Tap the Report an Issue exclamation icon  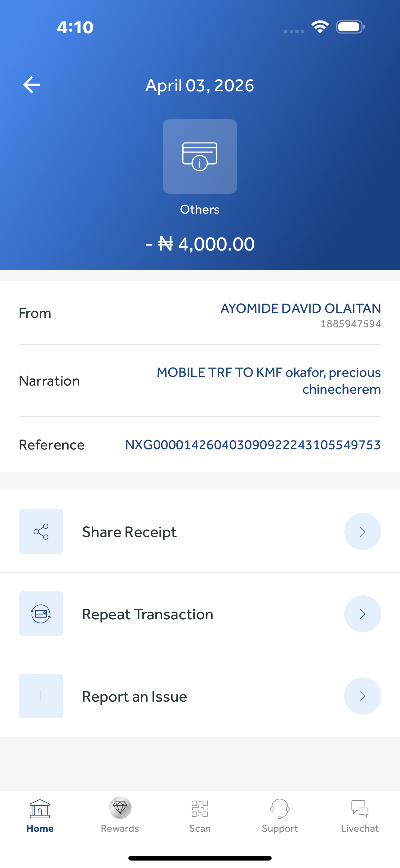[x=41, y=696]
